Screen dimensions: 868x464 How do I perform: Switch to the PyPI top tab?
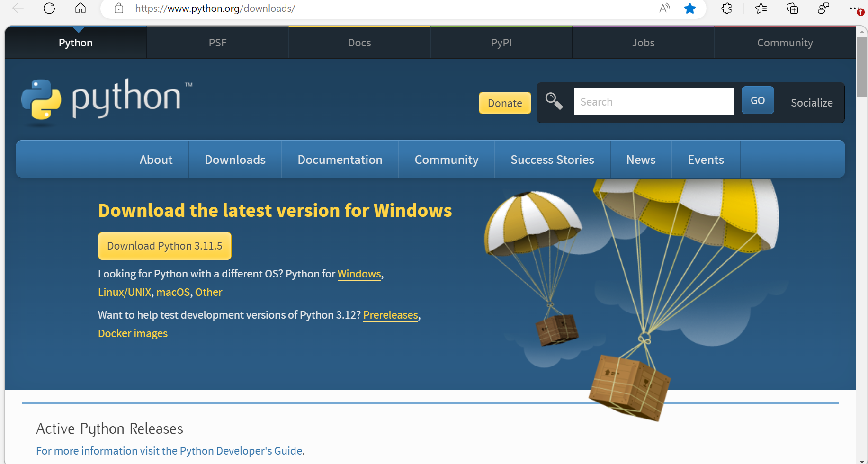click(x=501, y=43)
